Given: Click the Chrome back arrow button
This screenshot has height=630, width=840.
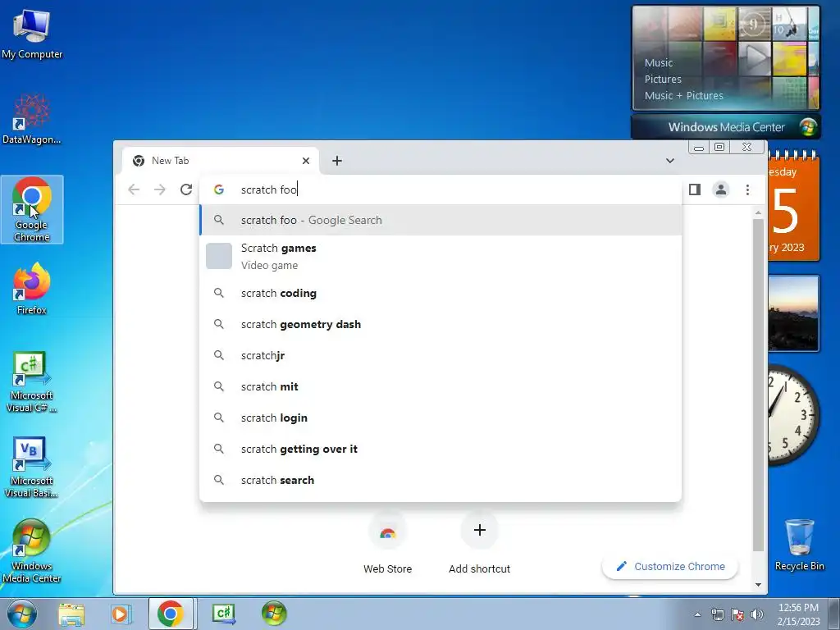Looking at the screenshot, I should tap(134, 189).
